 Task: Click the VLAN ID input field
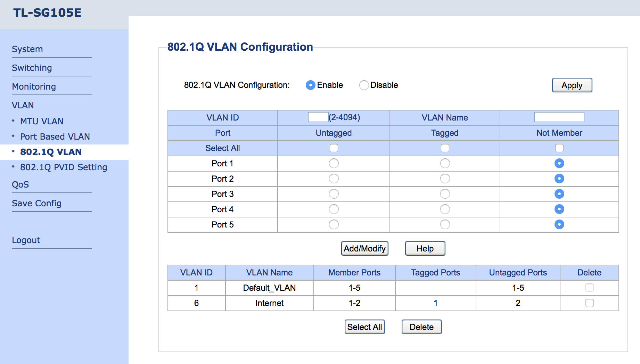click(x=318, y=117)
